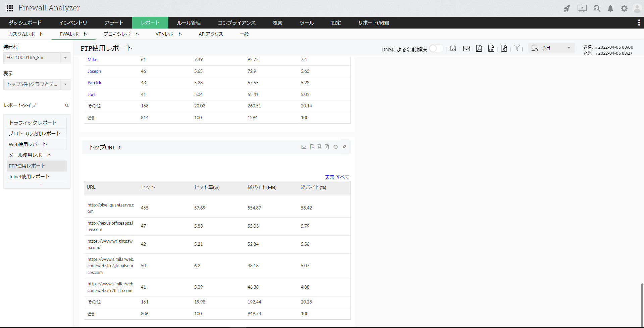
Task: Click the magnifier search icon in header
Action: (x=597, y=8)
